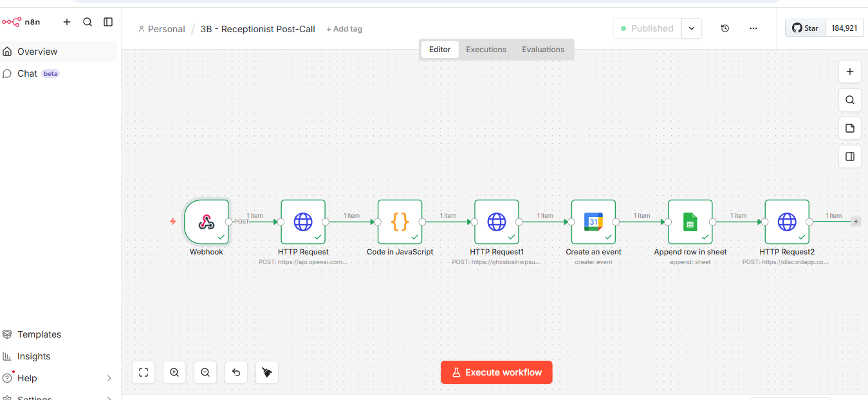Open the three-dots workflow options menu
The width and height of the screenshot is (868, 400).
pyautogui.click(x=753, y=28)
